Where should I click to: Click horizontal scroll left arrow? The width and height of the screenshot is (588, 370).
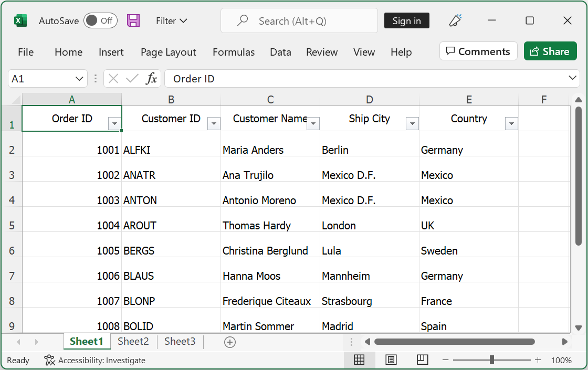click(x=367, y=342)
